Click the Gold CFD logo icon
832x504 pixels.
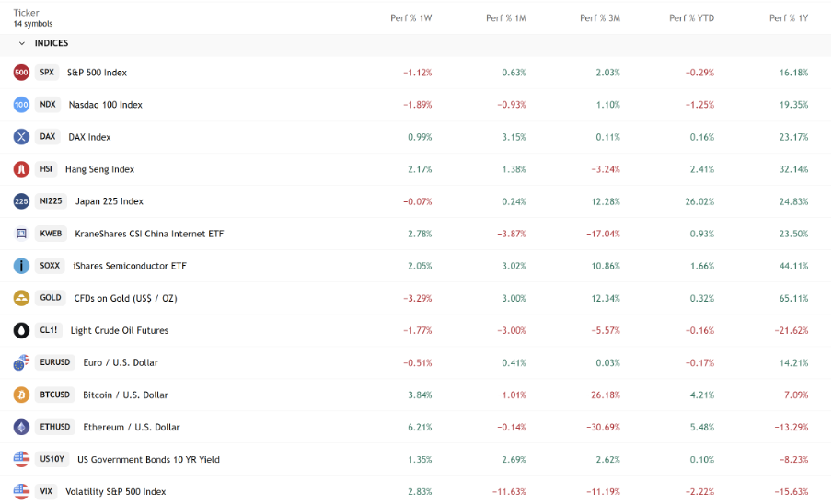21,298
